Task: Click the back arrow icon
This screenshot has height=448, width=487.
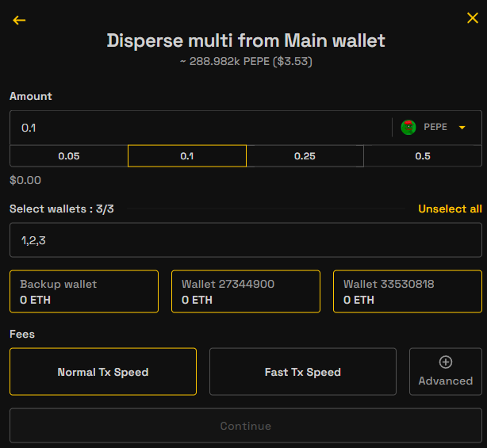Action: (19, 20)
